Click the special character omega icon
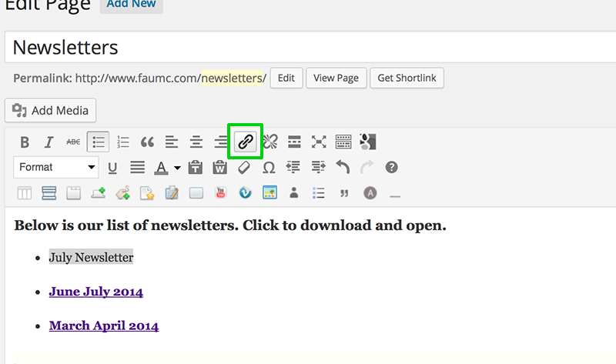 coord(269,167)
